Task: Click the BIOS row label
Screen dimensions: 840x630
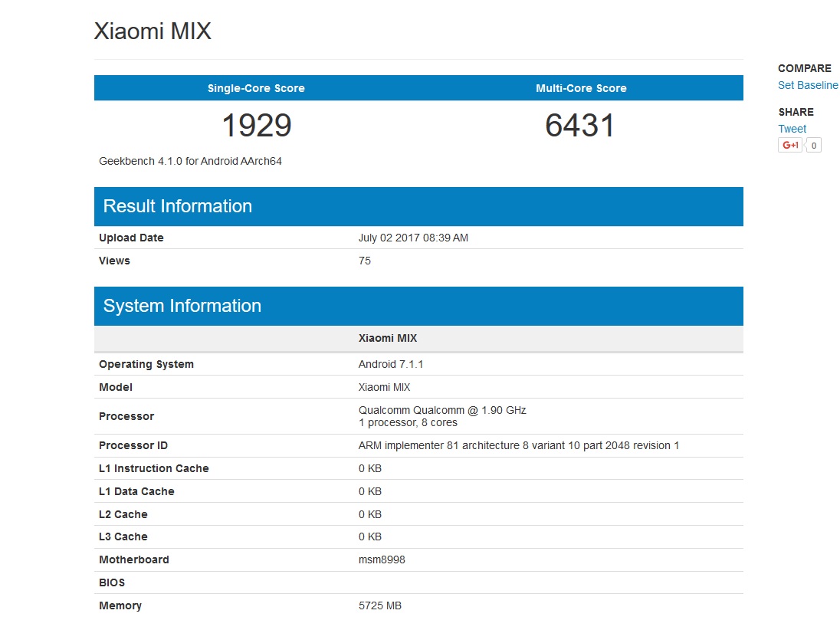Action: (112, 582)
